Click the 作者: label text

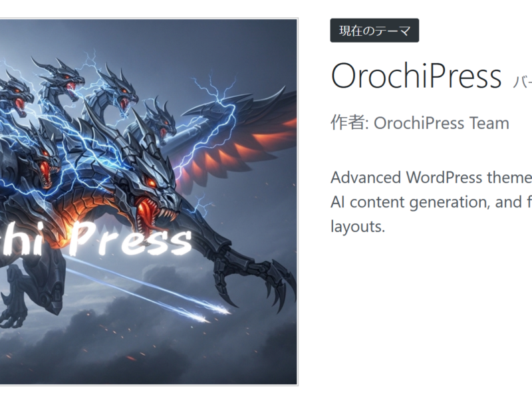(x=350, y=122)
